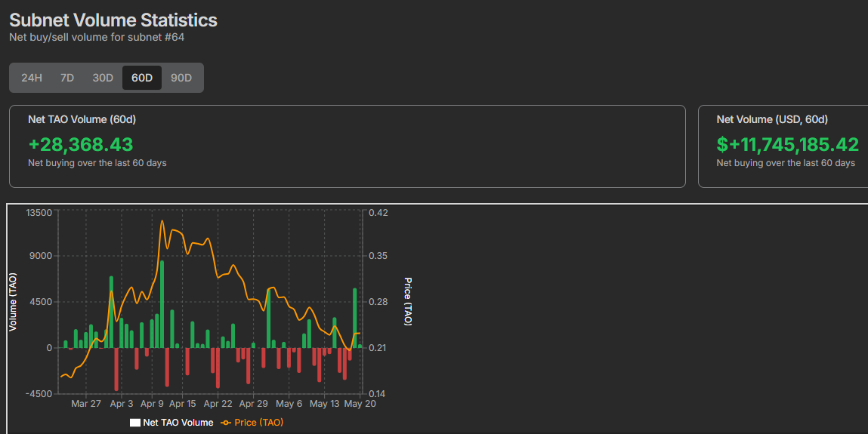Toggle Net TAO Volume legend white swatch
868x434 pixels.
[135, 423]
